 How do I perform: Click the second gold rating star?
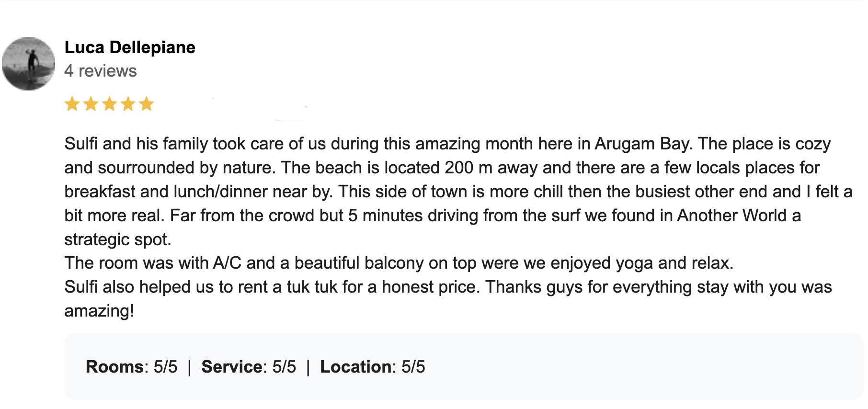point(91,104)
